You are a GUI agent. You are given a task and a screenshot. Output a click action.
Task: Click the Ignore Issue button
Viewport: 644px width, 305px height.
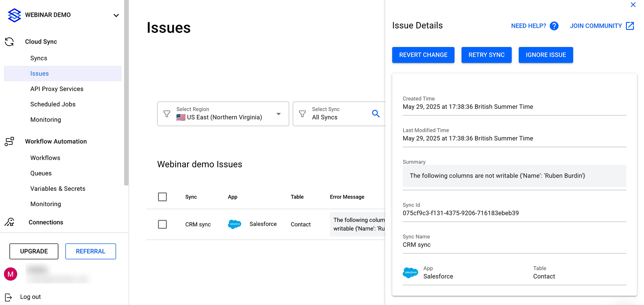click(545, 55)
